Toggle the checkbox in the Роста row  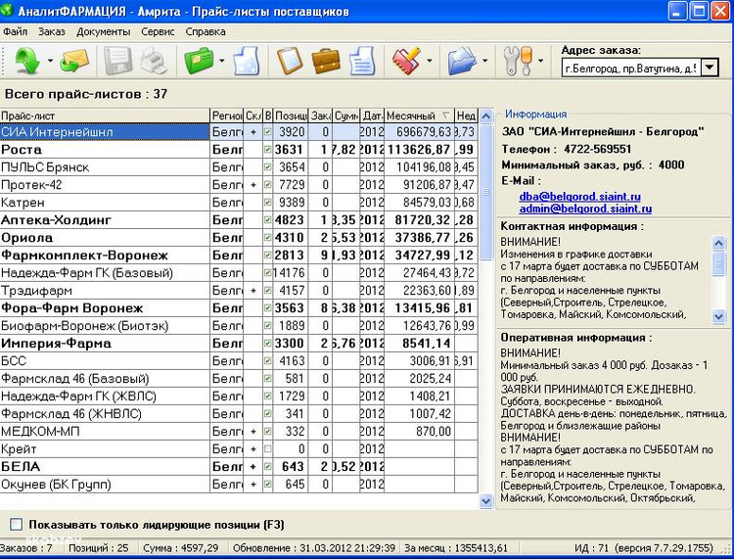pyautogui.click(x=268, y=150)
